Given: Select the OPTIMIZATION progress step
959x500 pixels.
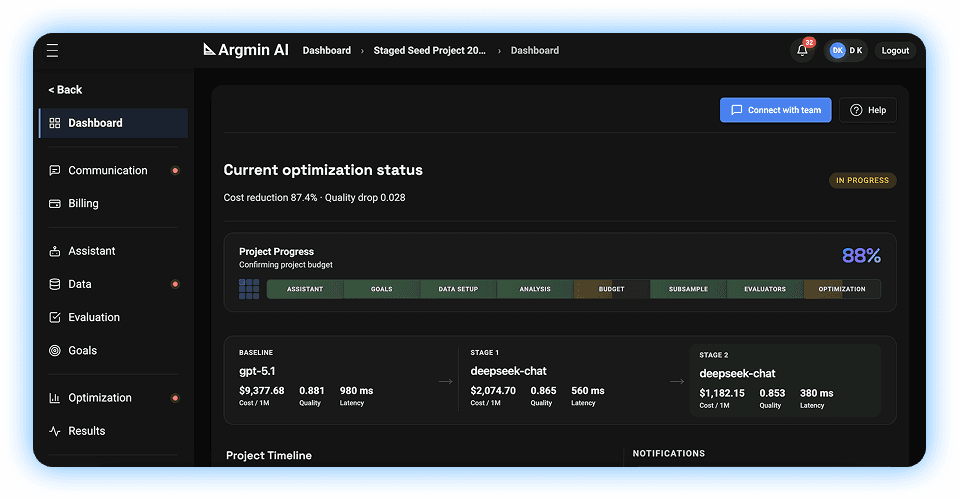Looking at the screenshot, I should click(842, 289).
